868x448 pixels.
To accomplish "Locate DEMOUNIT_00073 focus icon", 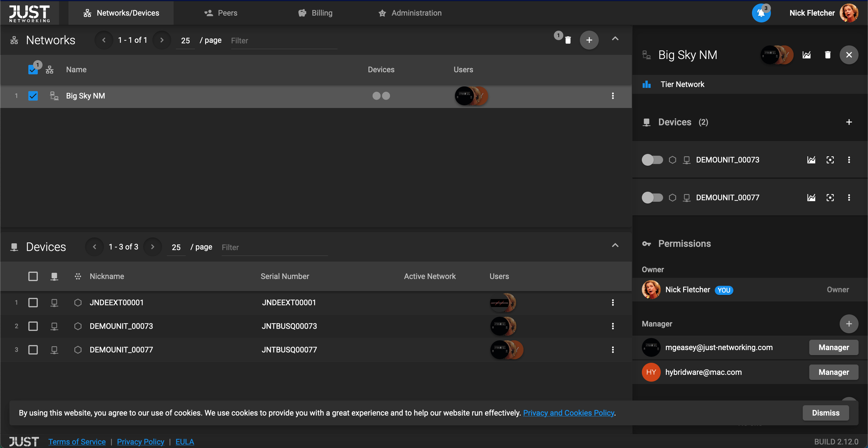I will (x=830, y=160).
